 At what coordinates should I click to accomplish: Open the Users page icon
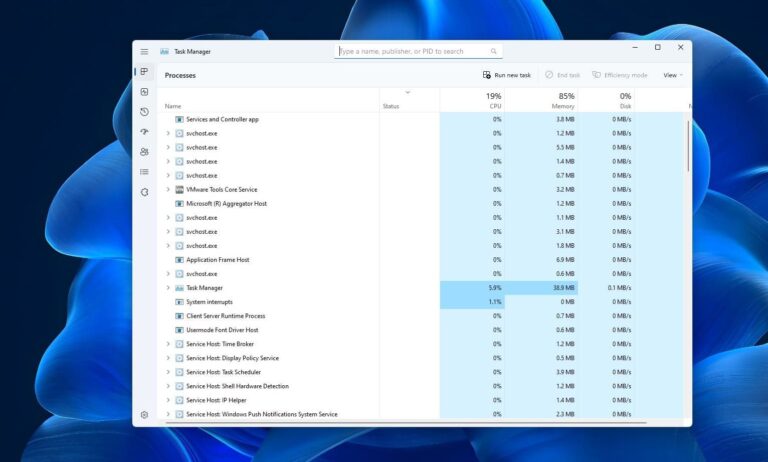(x=144, y=152)
